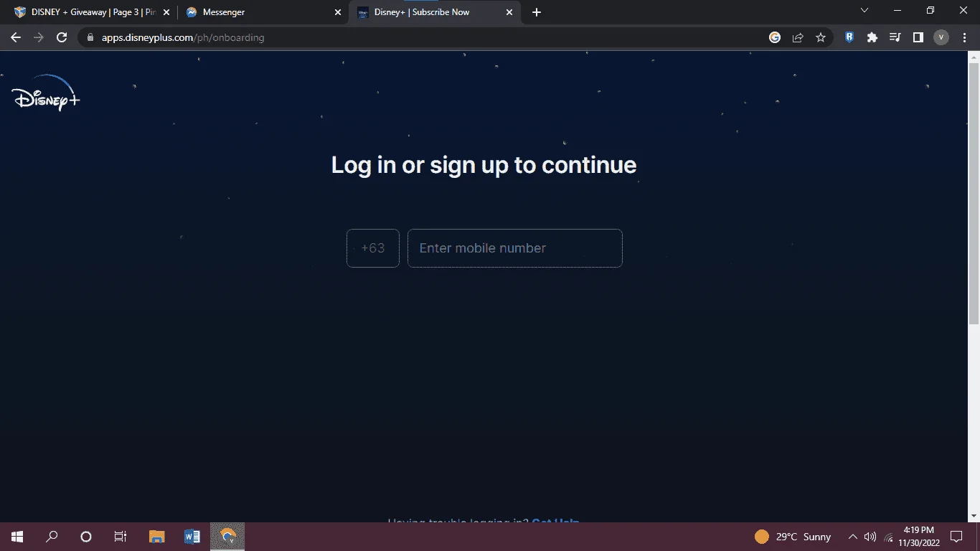Click the Chrome taskbar icon
Image resolution: width=980 pixels, height=551 pixels.
click(x=227, y=537)
